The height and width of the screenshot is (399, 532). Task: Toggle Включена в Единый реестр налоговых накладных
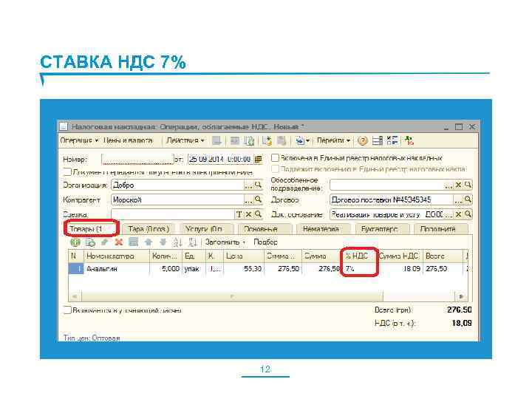(x=275, y=158)
